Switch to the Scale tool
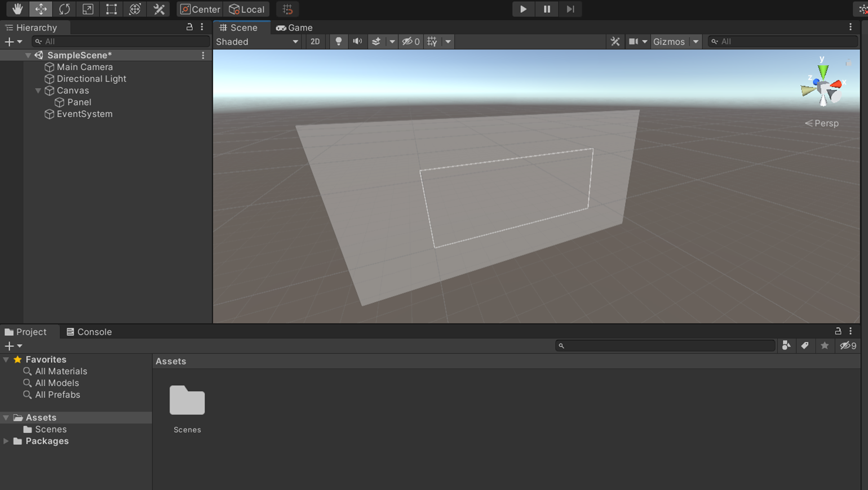Screen dimensions: 868x490 click(x=87, y=9)
